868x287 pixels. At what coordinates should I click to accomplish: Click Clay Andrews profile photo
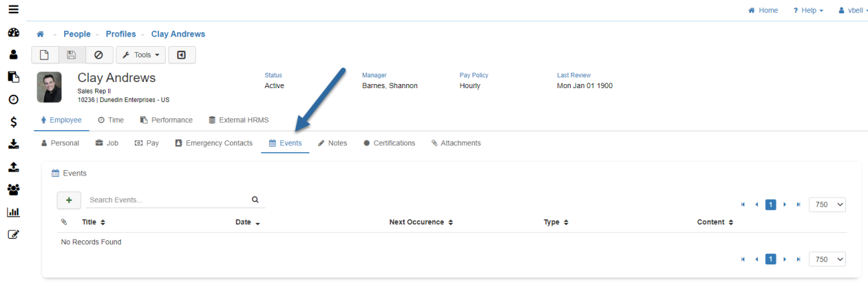[x=49, y=87]
